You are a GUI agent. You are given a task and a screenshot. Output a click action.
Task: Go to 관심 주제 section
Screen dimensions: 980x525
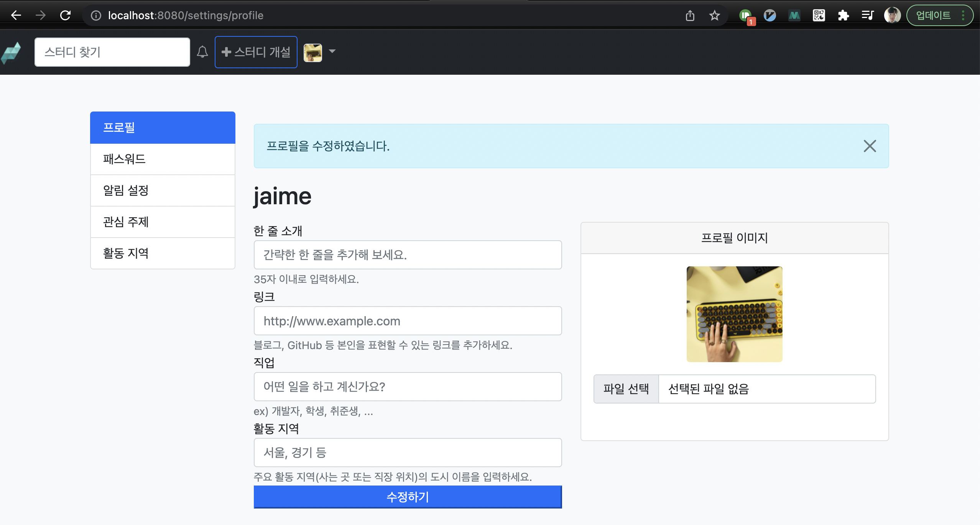163,222
